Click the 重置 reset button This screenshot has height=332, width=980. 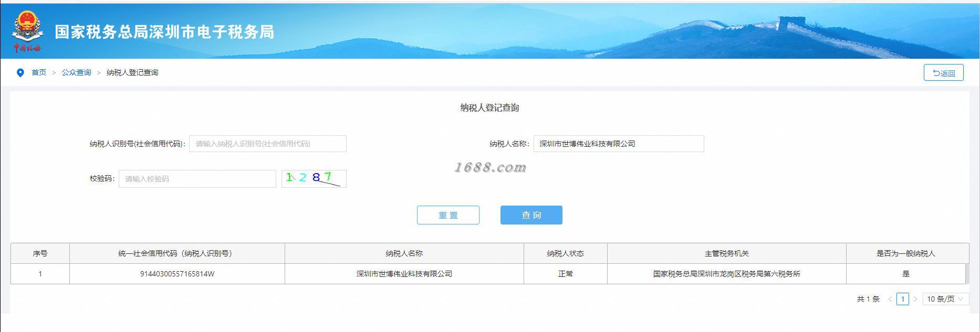[x=448, y=215]
